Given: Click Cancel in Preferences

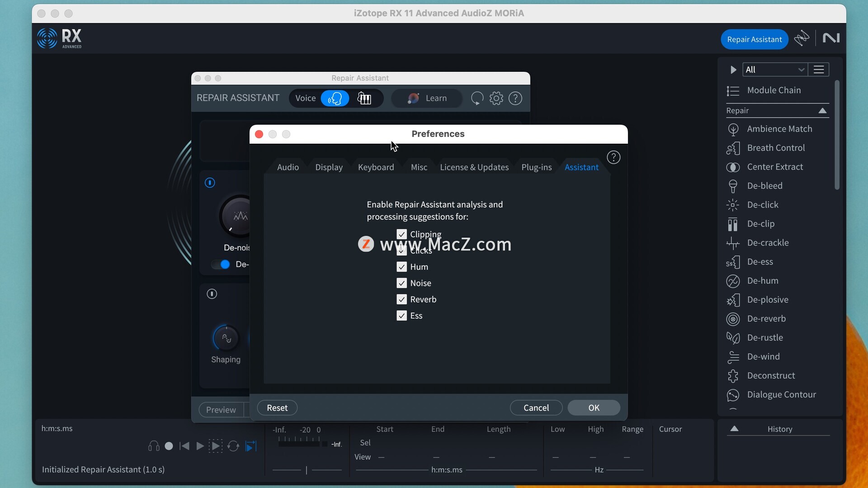Looking at the screenshot, I should point(536,408).
